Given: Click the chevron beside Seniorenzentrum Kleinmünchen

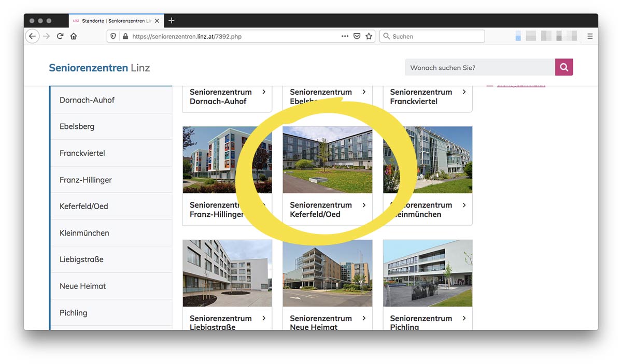Looking at the screenshot, I should pos(464,205).
